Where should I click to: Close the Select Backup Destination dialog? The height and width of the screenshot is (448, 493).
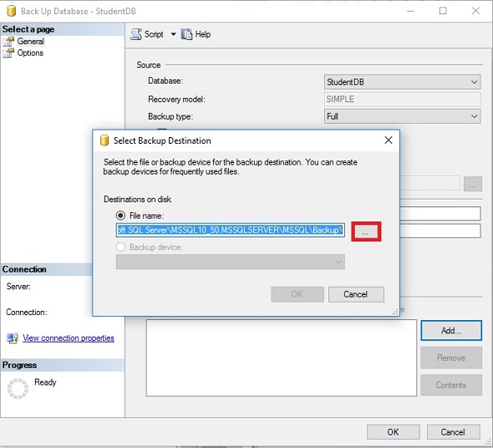[389, 140]
